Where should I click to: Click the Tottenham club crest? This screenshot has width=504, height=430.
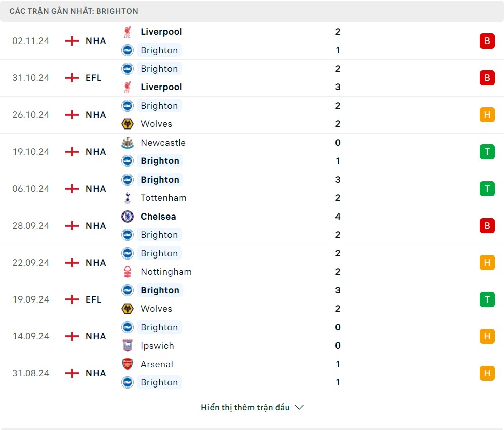pyautogui.click(x=128, y=198)
